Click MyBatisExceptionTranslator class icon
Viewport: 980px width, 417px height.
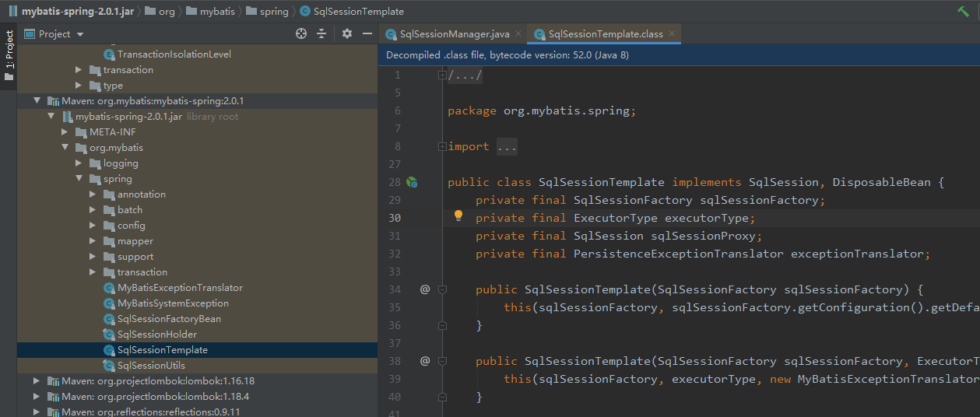coord(109,288)
